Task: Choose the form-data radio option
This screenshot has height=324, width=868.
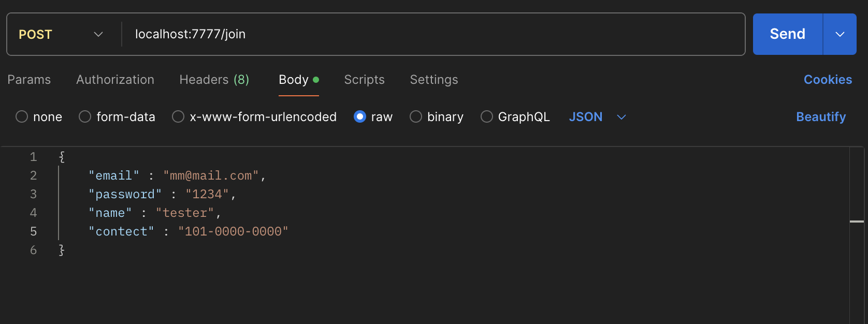Action: 85,117
